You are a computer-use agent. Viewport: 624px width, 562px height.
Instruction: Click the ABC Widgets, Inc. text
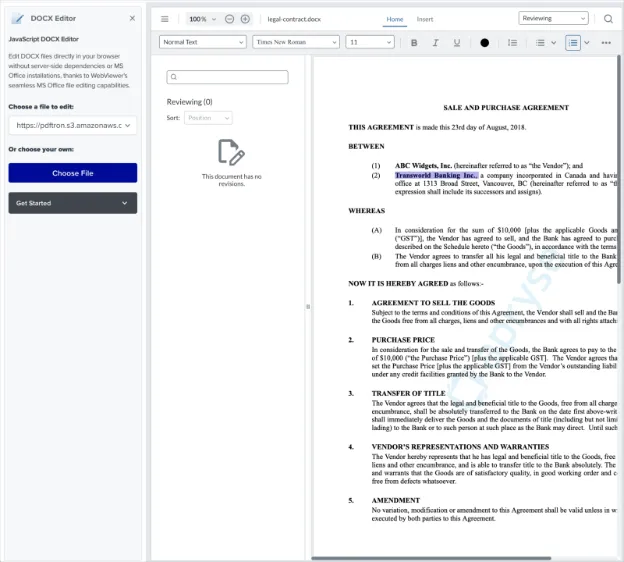pyautogui.click(x=423, y=165)
